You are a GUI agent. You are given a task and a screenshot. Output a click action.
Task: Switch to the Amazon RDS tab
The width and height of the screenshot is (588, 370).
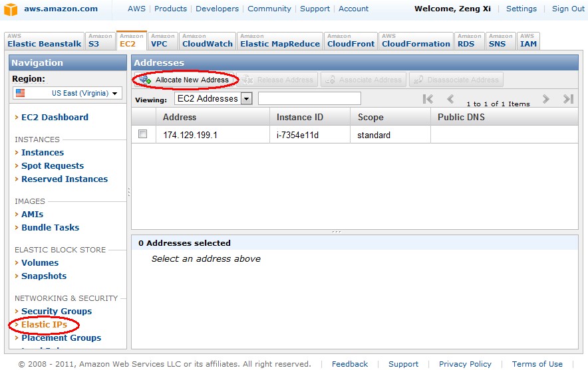[x=469, y=41]
